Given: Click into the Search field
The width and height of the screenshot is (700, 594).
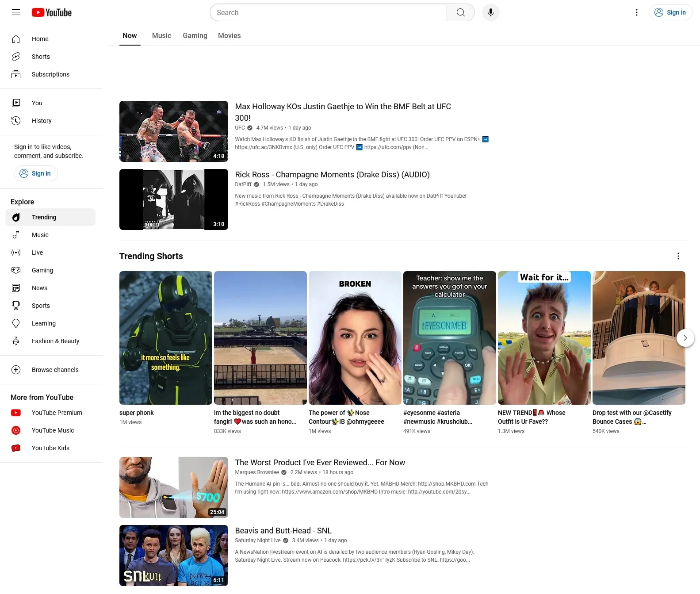Looking at the screenshot, I should [328, 12].
